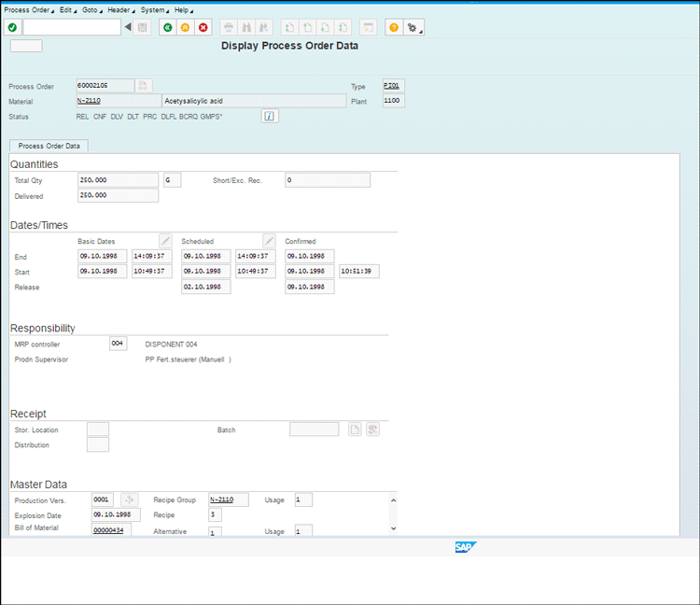This screenshot has height=605, width=700.
Task: Click the N-2110 material link
Action: (x=90, y=101)
